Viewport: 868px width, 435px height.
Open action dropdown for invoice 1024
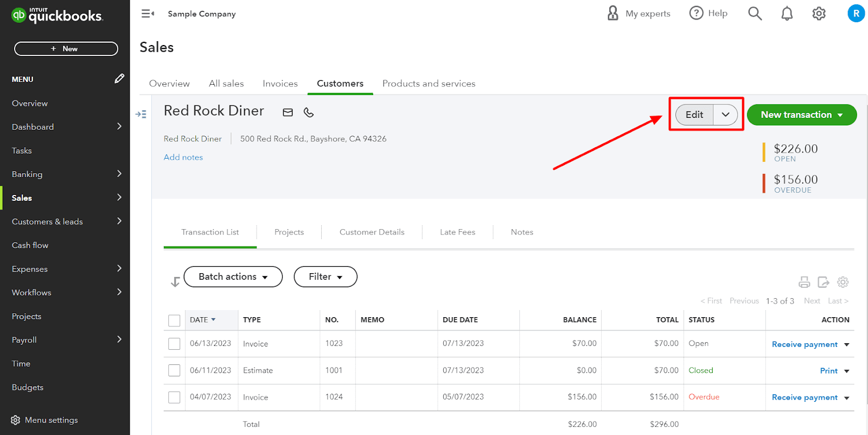pyautogui.click(x=846, y=398)
